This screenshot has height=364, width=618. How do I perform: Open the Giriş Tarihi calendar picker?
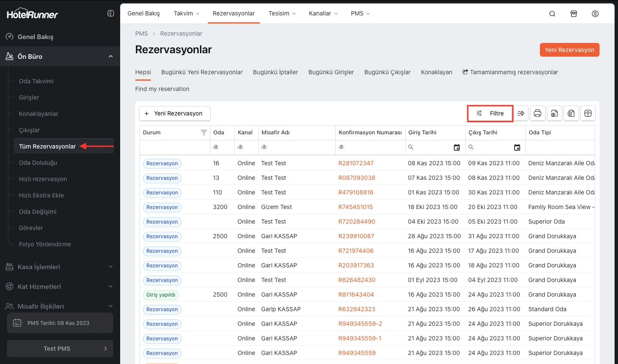click(x=457, y=147)
